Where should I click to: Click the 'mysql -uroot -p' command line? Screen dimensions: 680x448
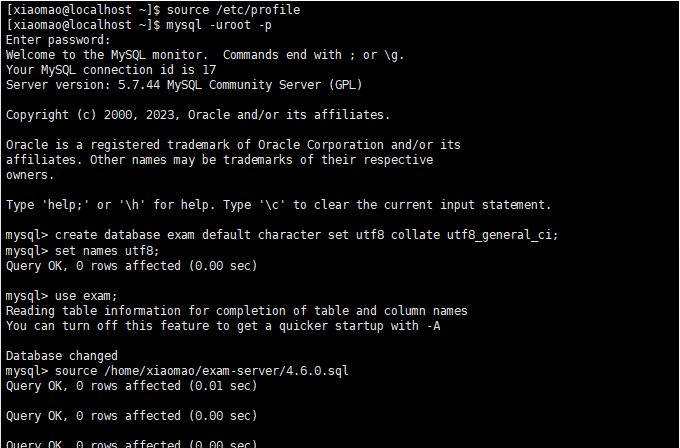[139, 25]
